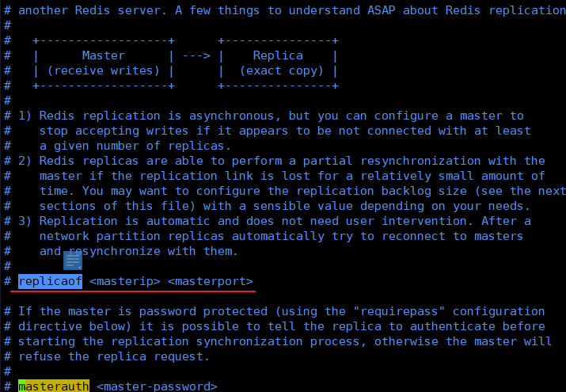Click the # character before replicaof
The width and height of the screenshot is (566, 392).
tap(7, 281)
